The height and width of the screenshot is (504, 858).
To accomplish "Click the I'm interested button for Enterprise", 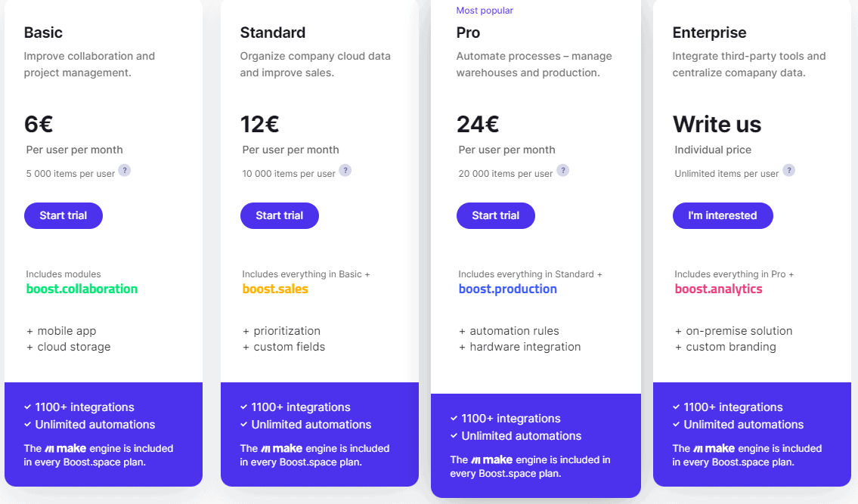I will coord(723,215).
